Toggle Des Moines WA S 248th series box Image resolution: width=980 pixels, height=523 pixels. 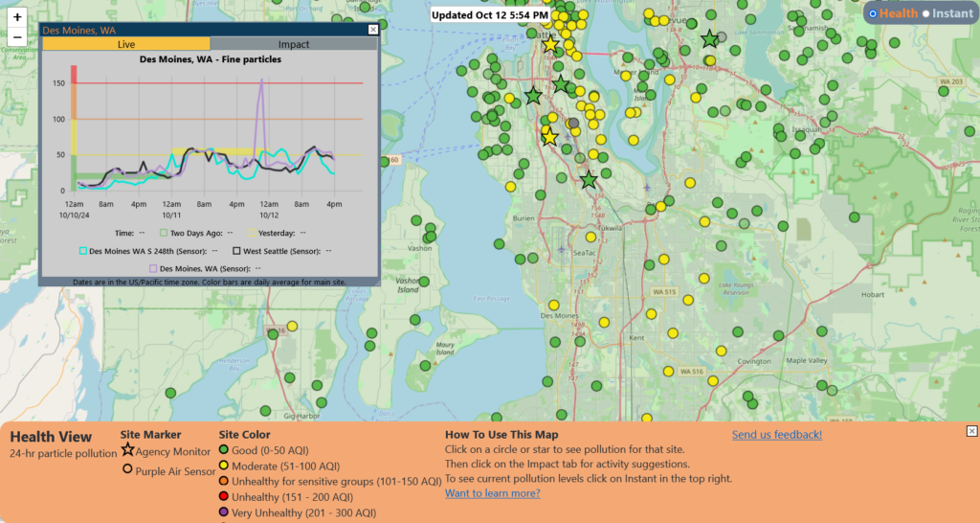point(82,251)
